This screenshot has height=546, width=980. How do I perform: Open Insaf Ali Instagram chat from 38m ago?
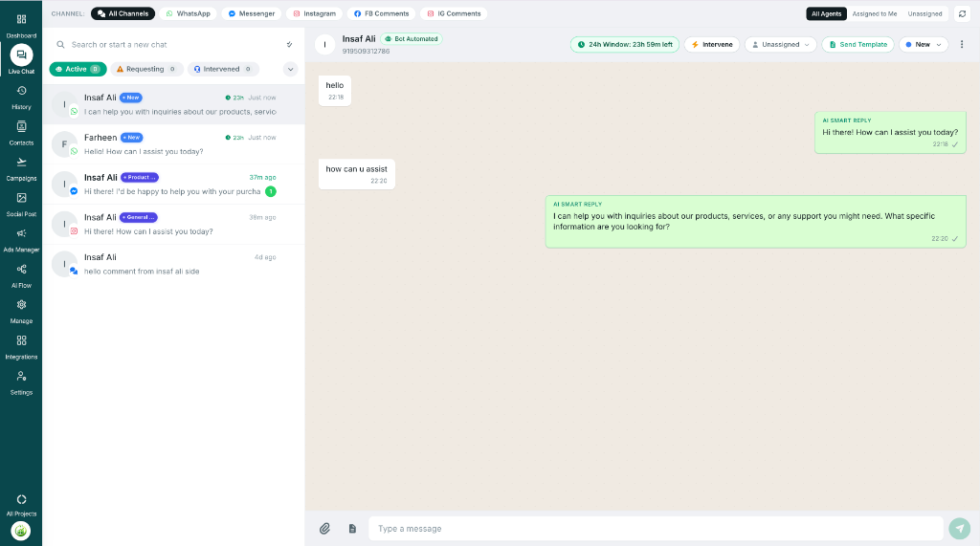pyautogui.click(x=174, y=225)
